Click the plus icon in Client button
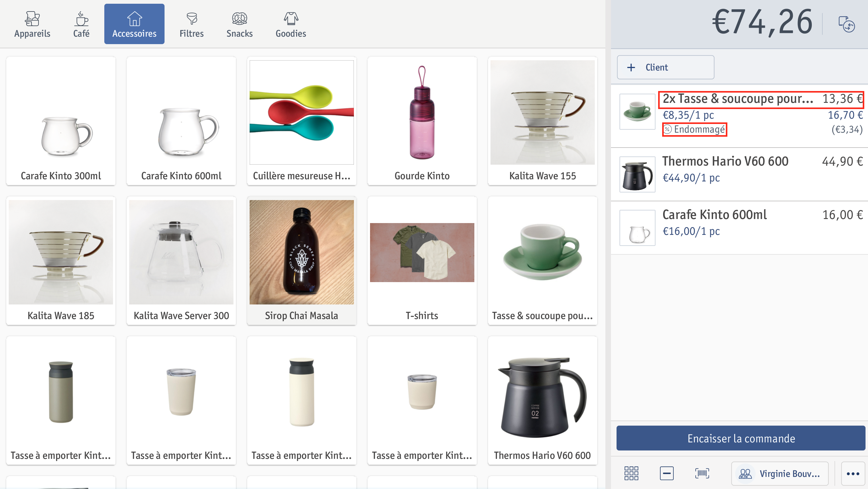Screen dimensions: 868x489 click(x=631, y=67)
